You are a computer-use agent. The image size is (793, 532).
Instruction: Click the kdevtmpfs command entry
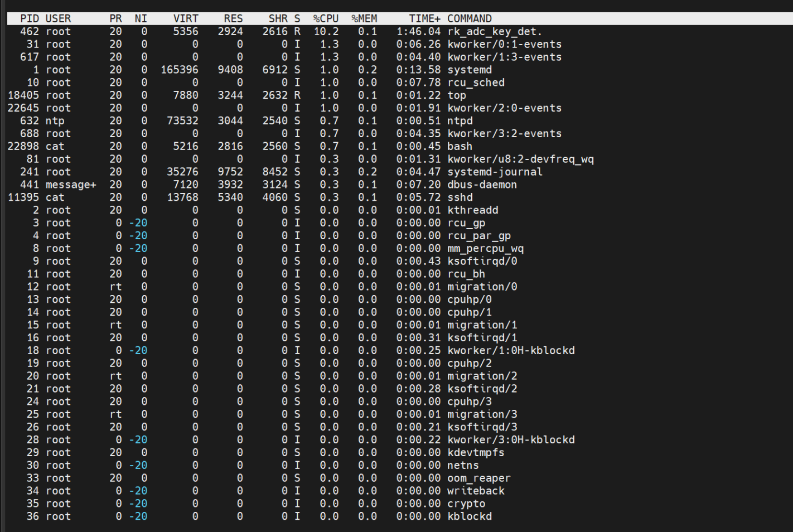(x=476, y=452)
